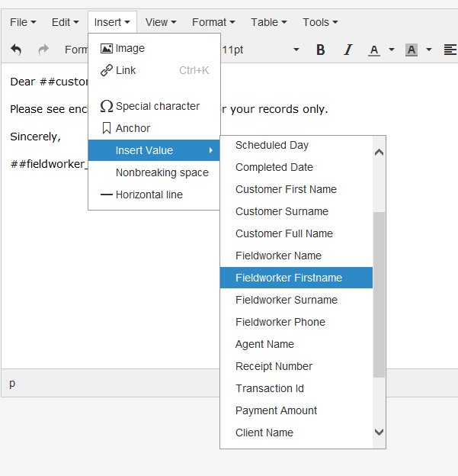Apply the background highlight color button
458x476 pixels.
coord(412,50)
